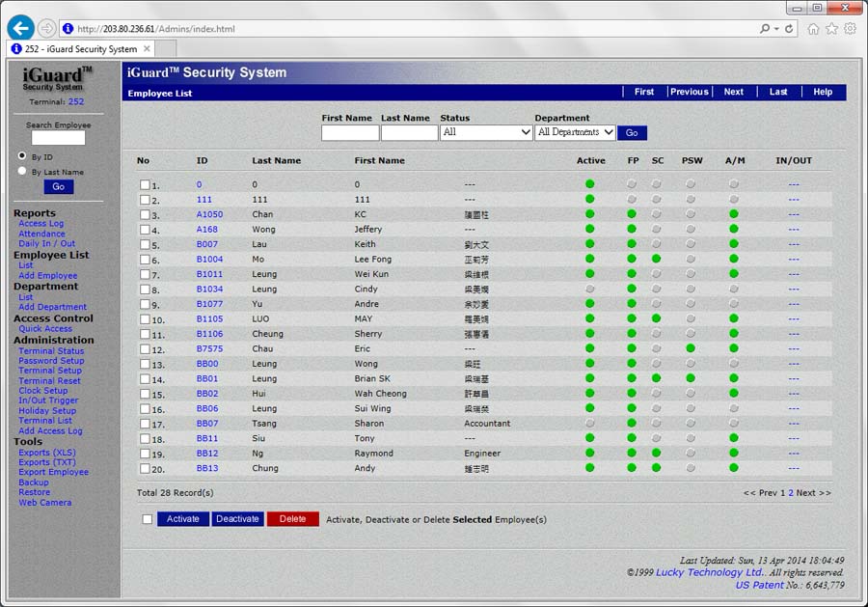868x607 pixels.
Task: Open the Status dropdown showing All
Action: point(486,132)
